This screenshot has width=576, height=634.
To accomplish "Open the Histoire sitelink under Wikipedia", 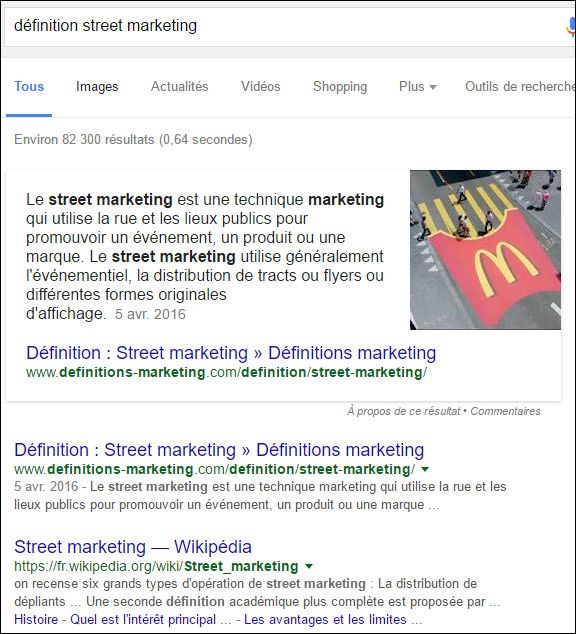I will (36, 619).
